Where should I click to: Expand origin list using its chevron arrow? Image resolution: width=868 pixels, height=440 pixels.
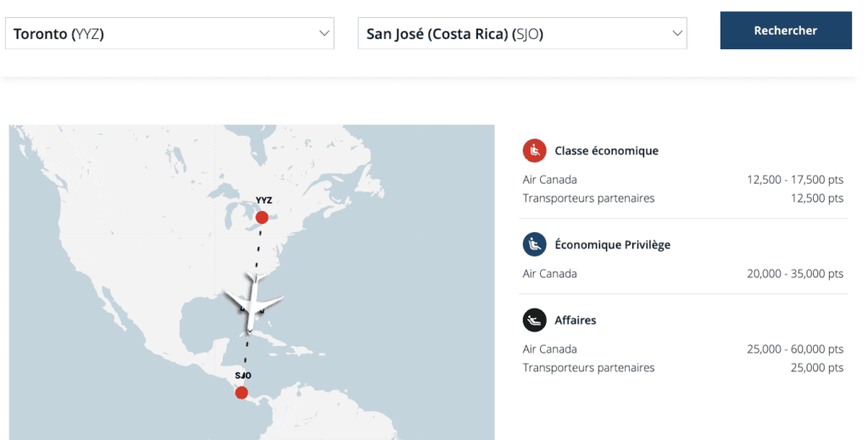(x=324, y=34)
